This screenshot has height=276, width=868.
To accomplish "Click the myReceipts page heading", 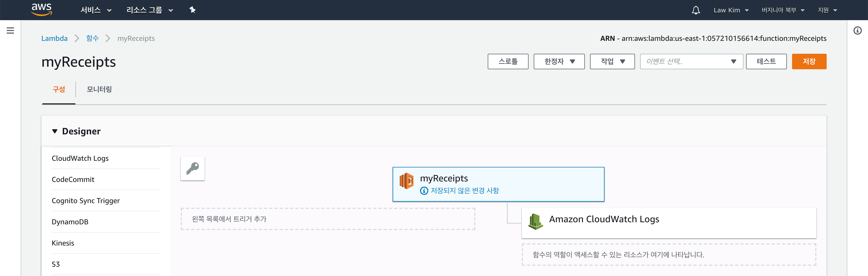I will coord(79,62).
